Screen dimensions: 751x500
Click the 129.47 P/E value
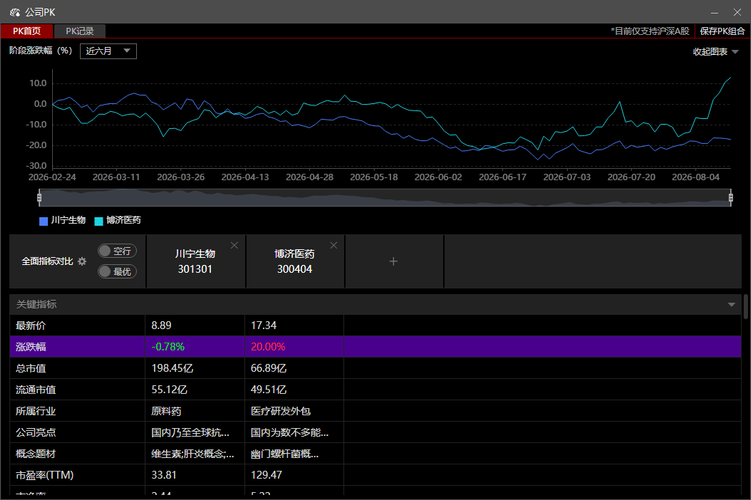tap(266, 475)
